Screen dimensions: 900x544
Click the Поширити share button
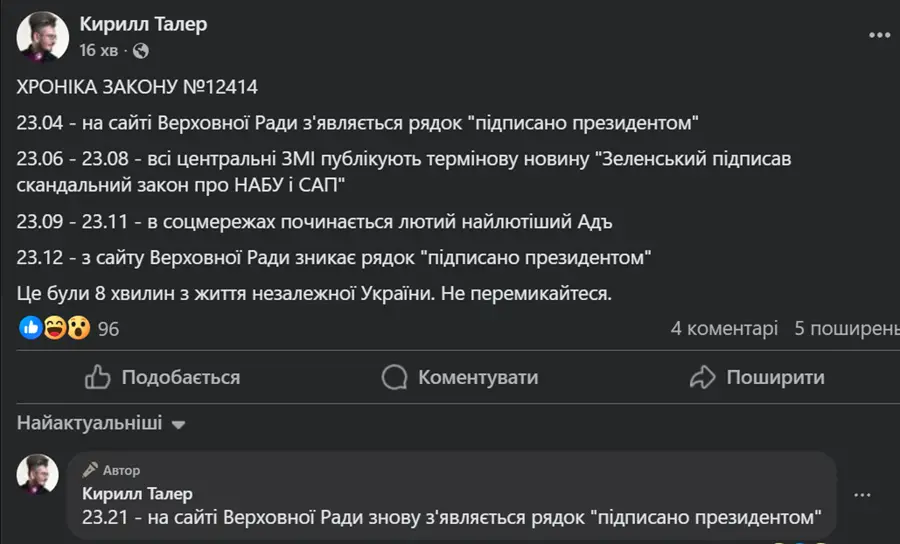coord(757,377)
